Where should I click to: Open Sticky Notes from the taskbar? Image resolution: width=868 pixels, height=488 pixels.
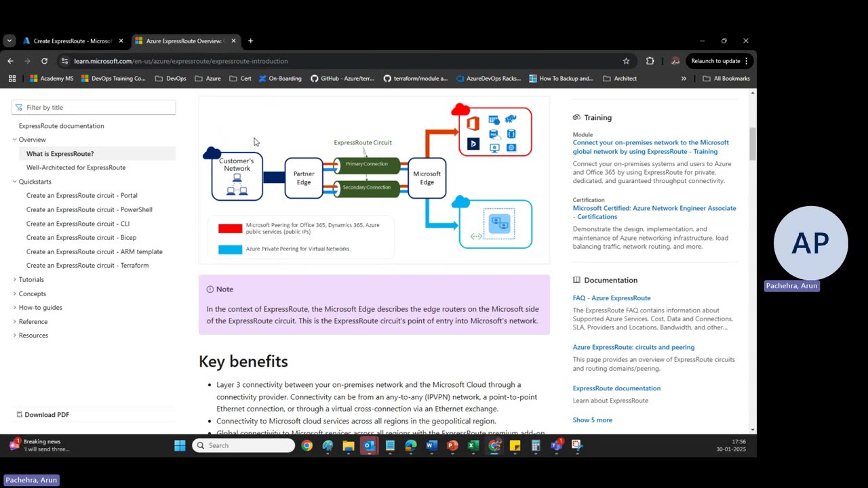point(515,445)
